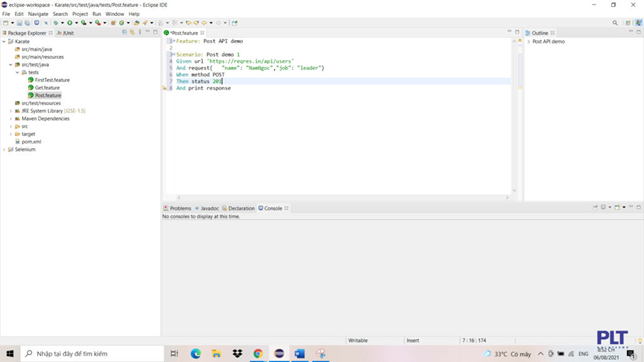Minimize the Package Explorer panel
The height and width of the screenshot is (362, 644).
147,32
